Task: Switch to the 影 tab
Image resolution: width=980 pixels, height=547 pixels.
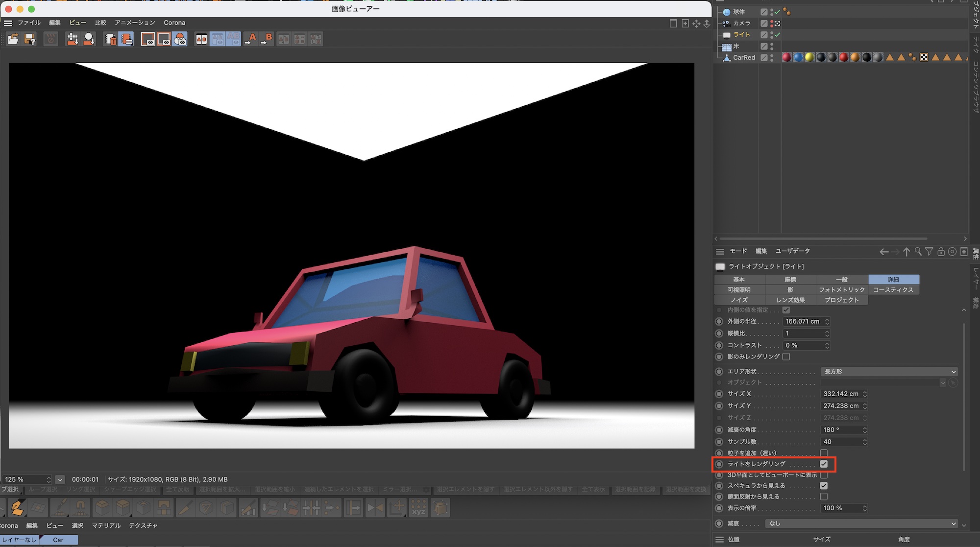Action: [x=790, y=290]
